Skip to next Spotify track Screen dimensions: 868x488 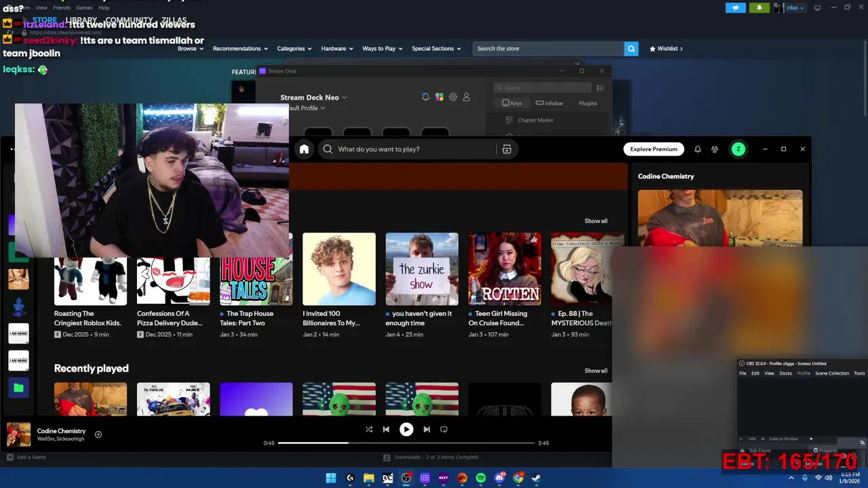tap(427, 429)
